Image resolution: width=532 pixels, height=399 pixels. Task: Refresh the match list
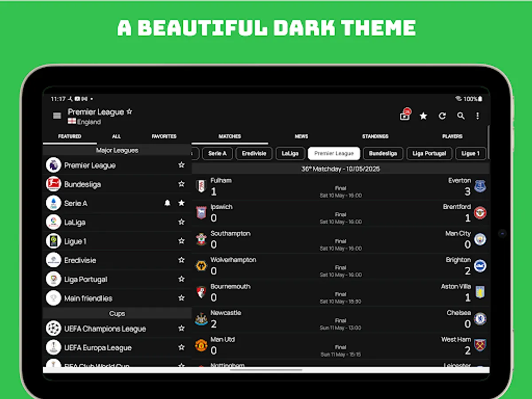pyautogui.click(x=442, y=116)
